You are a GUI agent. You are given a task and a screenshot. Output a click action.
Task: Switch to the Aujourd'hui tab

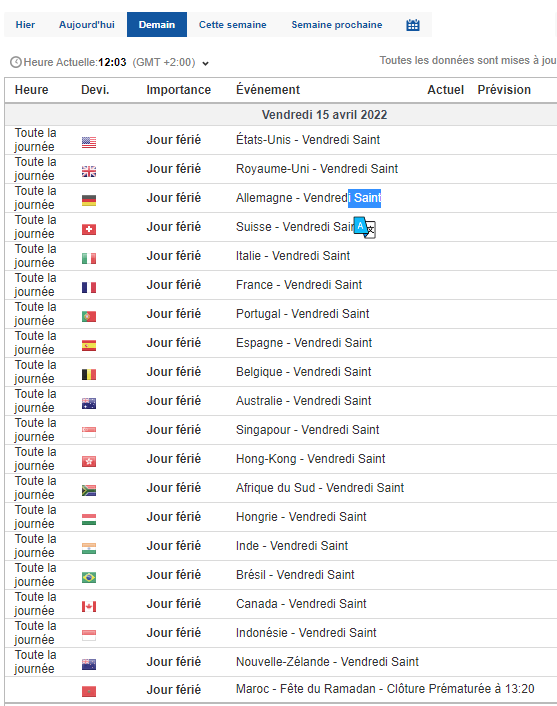[x=87, y=25]
